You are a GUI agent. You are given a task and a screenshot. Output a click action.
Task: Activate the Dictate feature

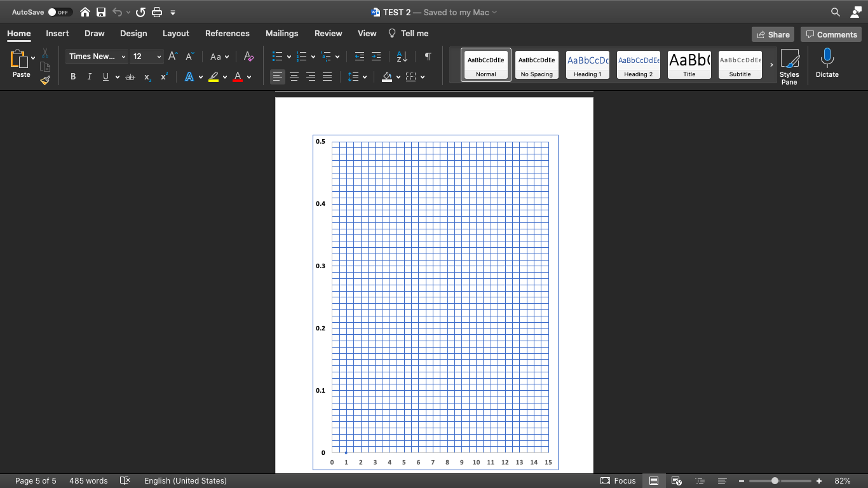tap(827, 62)
